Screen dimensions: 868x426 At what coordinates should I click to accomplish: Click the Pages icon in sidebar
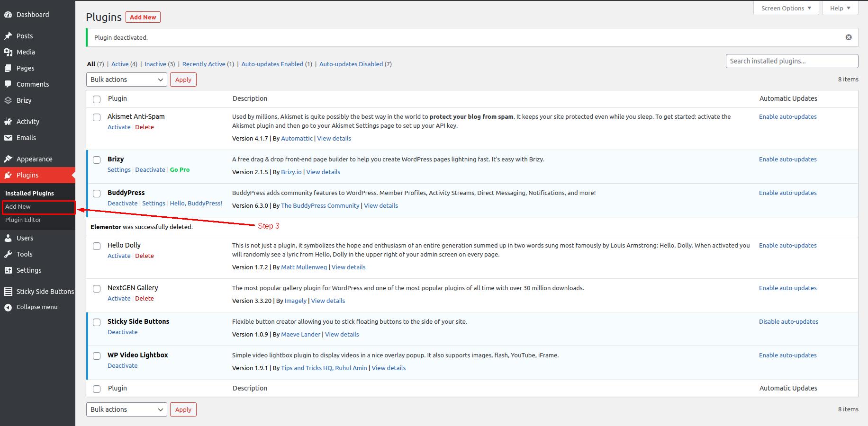pos(8,68)
